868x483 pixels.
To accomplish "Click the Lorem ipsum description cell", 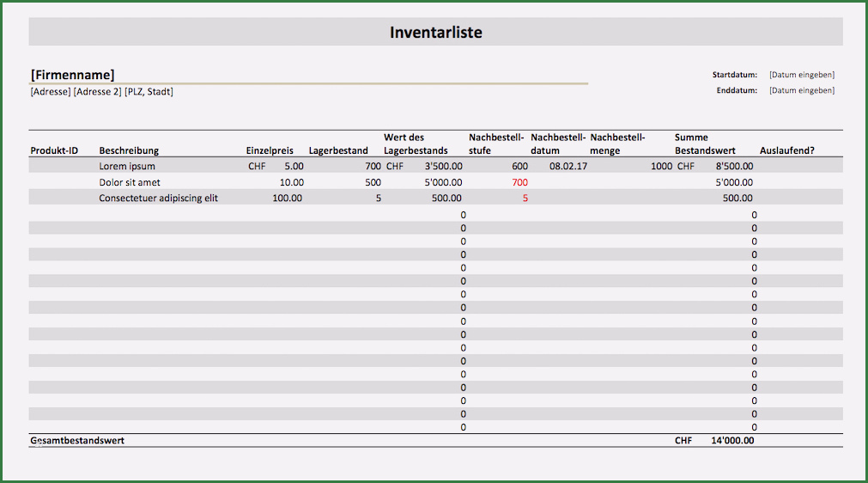I will tap(127, 166).
